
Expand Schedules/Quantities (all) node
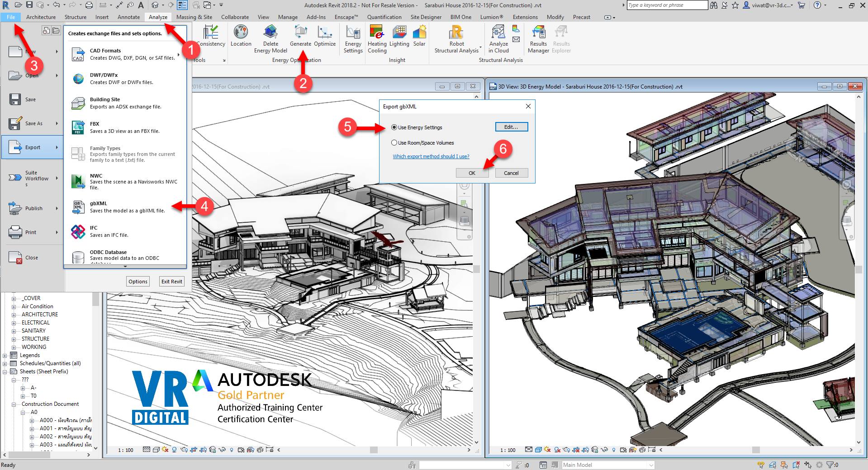[5, 363]
